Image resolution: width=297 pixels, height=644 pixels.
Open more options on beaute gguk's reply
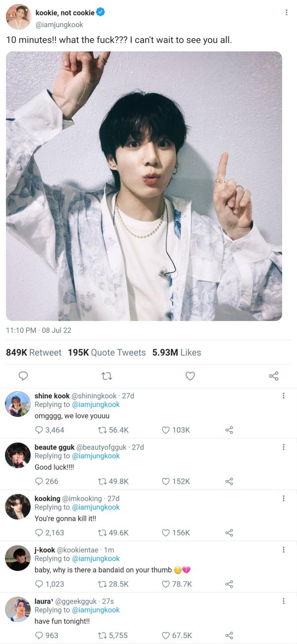(x=283, y=447)
